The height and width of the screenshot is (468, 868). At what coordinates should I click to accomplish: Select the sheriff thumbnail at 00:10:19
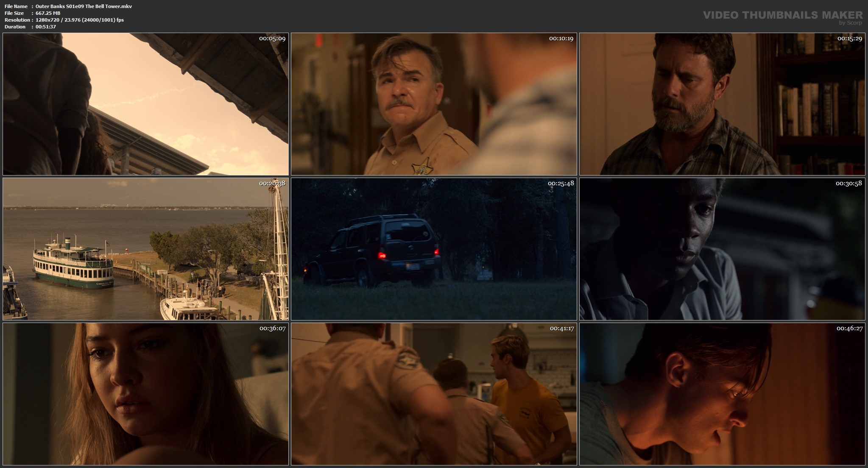433,104
